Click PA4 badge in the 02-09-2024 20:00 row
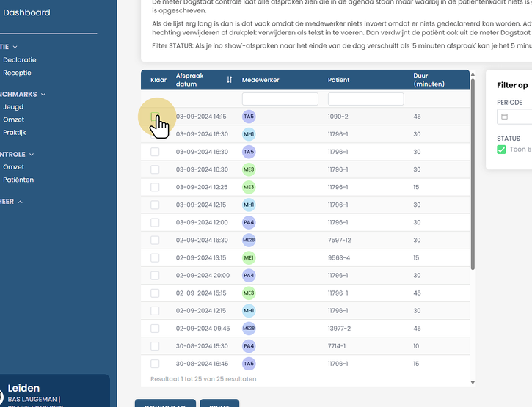 [x=249, y=275]
